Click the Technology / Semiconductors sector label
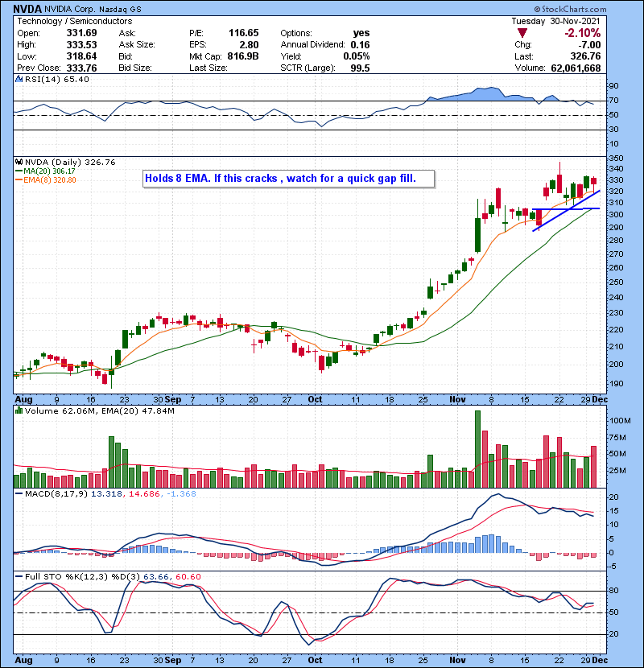This screenshot has height=668, width=644. tap(75, 21)
